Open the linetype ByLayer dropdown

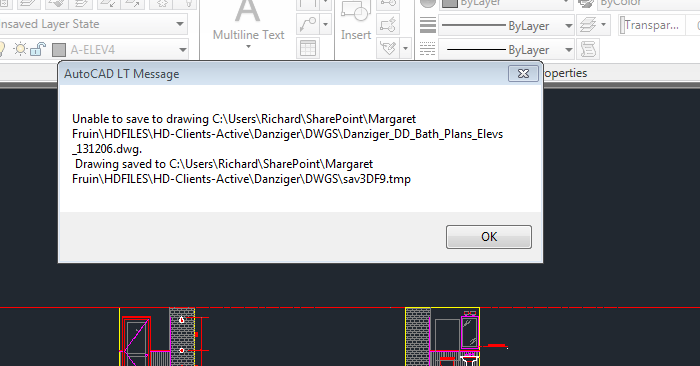tap(506, 50)
